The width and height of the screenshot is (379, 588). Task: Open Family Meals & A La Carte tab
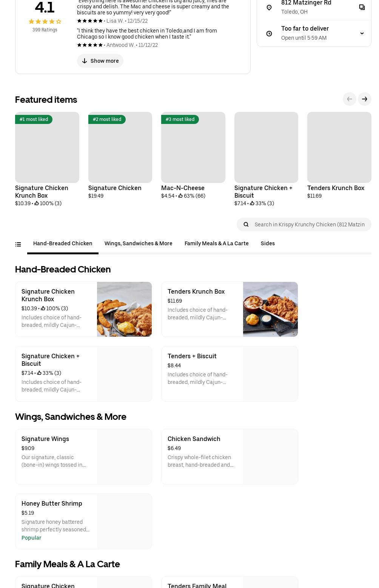click(216, 244)
